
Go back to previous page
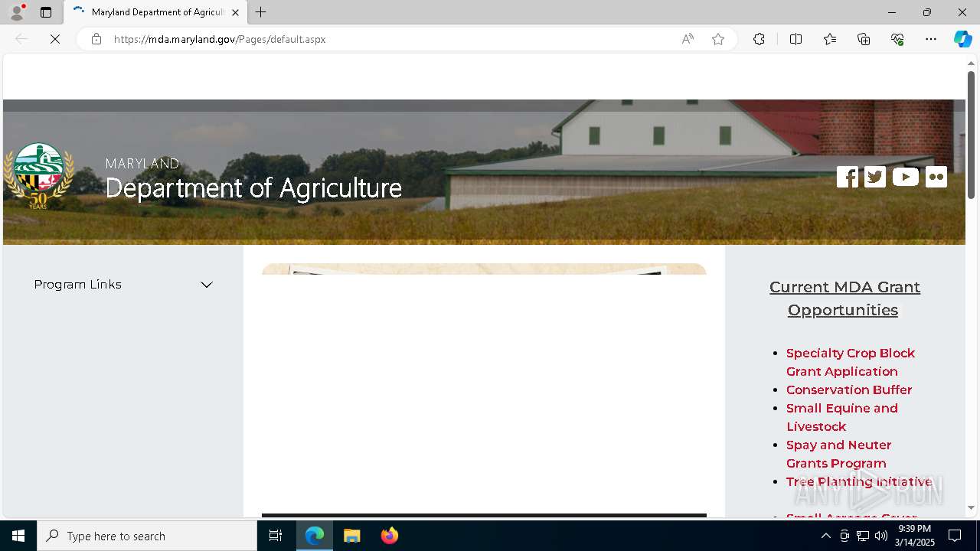[21, 39]
